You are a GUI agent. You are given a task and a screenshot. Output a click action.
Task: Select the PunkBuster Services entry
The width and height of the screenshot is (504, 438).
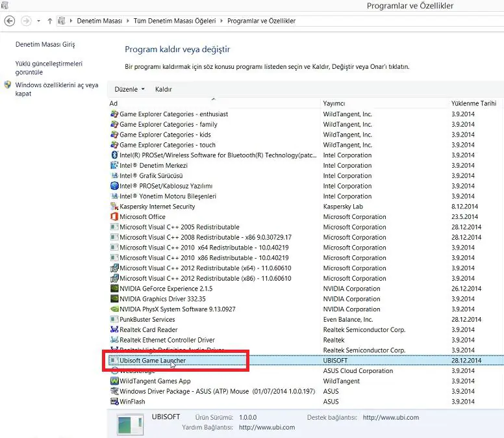[x=147, y=320]
